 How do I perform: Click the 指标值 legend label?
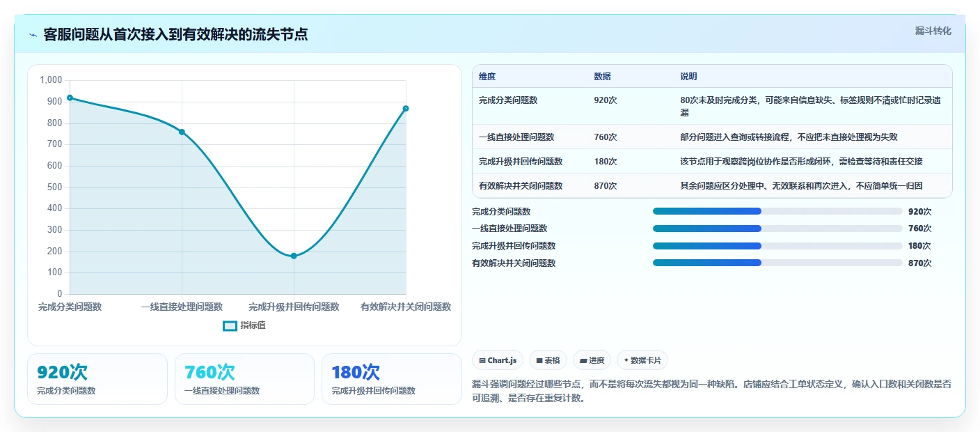pos(253,325)
